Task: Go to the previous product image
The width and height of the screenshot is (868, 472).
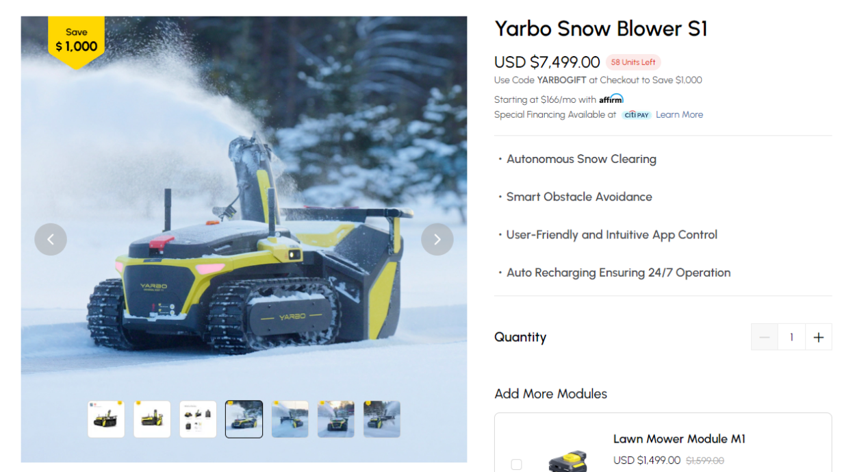Action: pyautogui.click(x=51, y=239)
